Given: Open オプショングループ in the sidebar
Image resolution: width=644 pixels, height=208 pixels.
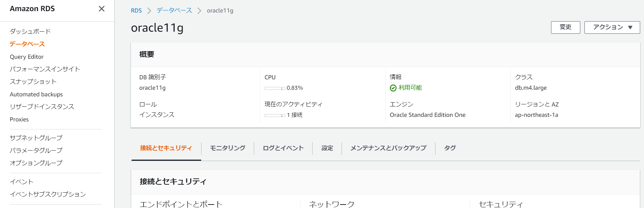Looking at the screenshot, I should [36, 163].
